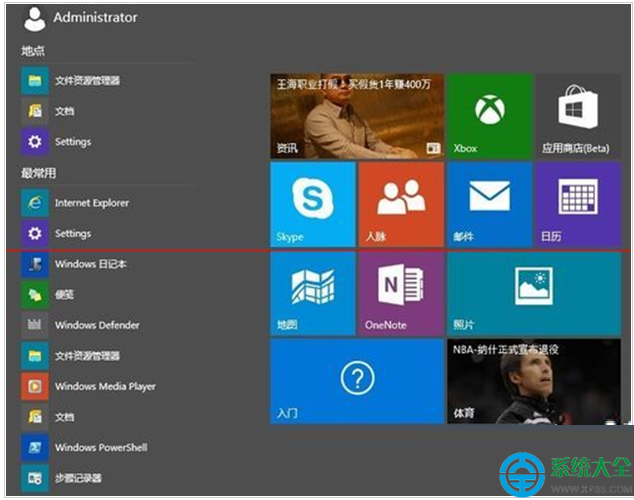The height and width of the screenshot is (500, 634).
Task: Click the Windows Media Player label text
Action: point(105,387)
